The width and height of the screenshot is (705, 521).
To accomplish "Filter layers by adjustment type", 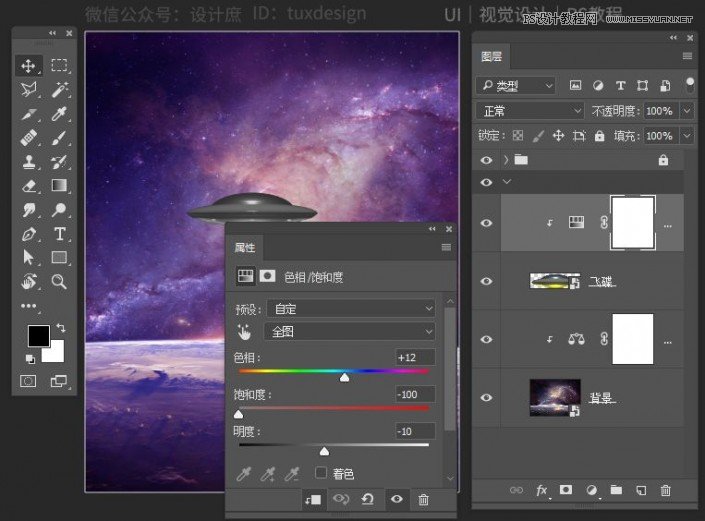I will coord(598,85).
